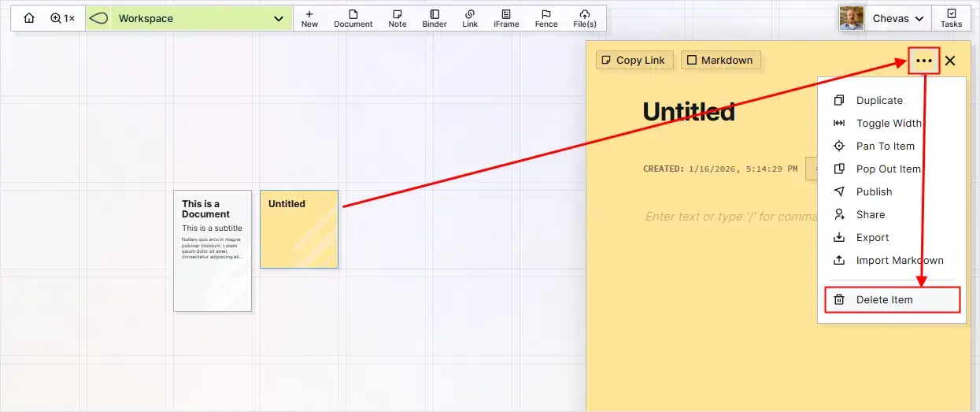
Task: Upload File(s) using the toolbar icon
Action: [x=585, y=18]
